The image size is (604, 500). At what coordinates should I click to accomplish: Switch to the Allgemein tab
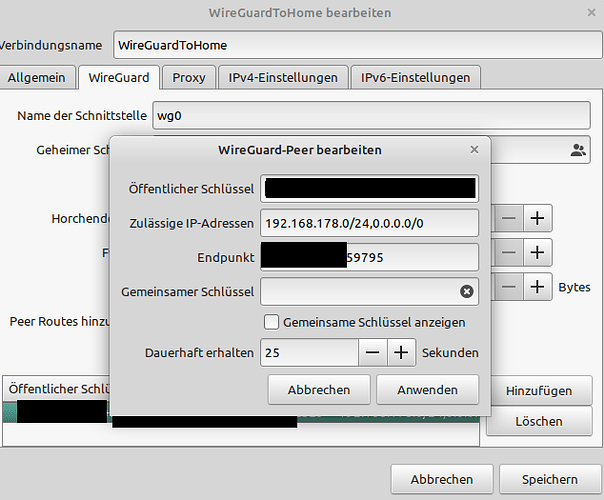tap(37, 77)
